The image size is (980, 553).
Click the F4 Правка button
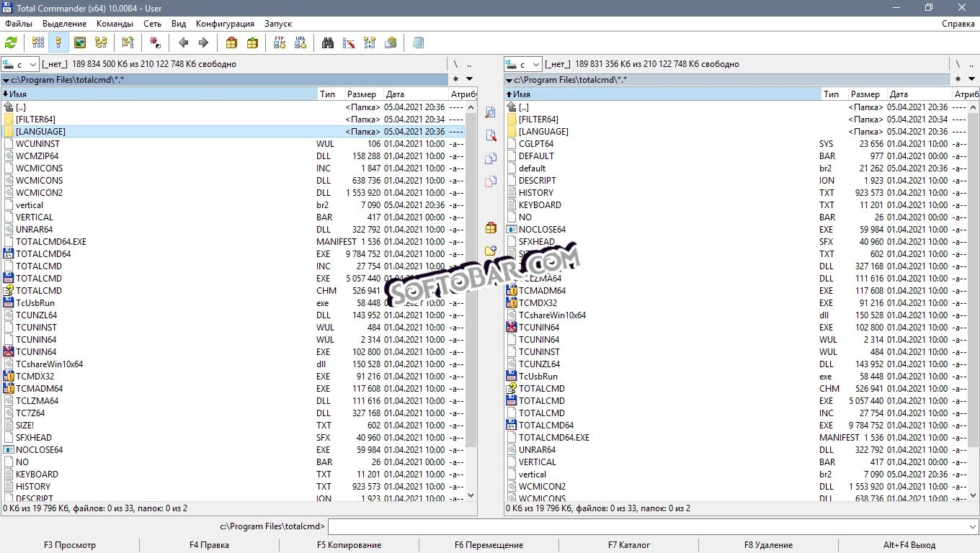tap(209, 545)
